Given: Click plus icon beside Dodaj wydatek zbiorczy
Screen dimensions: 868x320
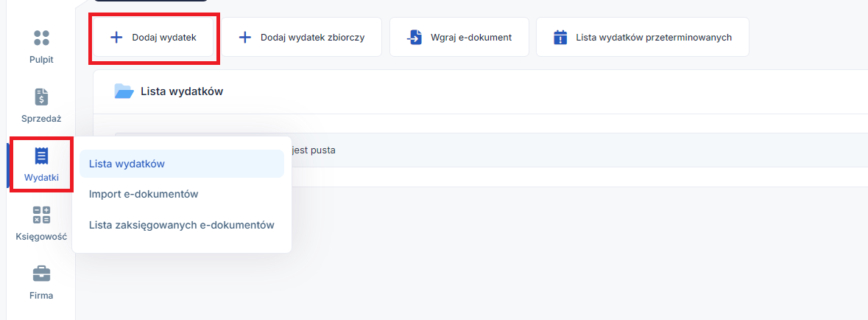Looking at the screenshot, I should (x=244, y=37).
